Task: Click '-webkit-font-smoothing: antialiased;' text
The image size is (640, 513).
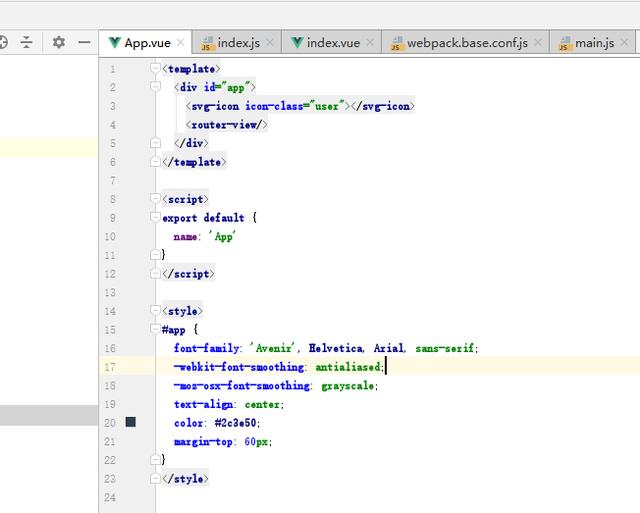Action: (x=279, y=367)
